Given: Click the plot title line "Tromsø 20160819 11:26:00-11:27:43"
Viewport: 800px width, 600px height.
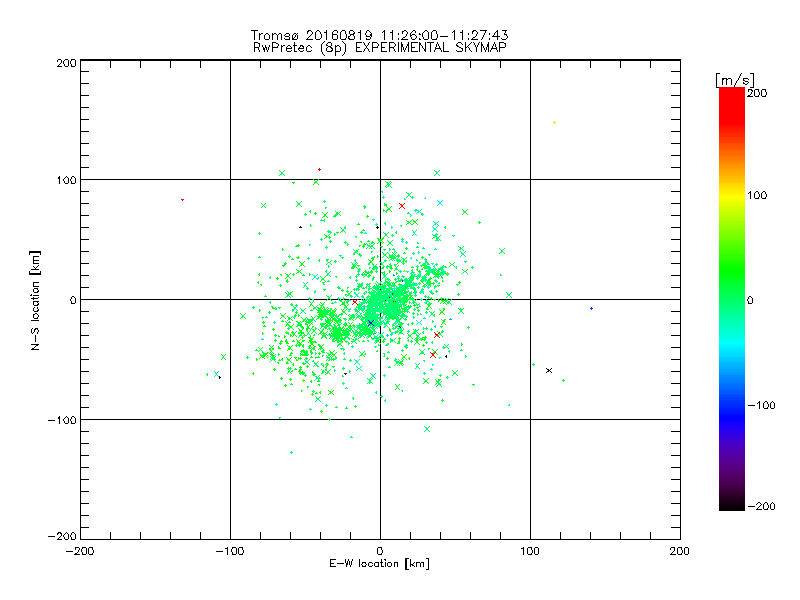Looking at the screenshot, I should click(379, 35).
